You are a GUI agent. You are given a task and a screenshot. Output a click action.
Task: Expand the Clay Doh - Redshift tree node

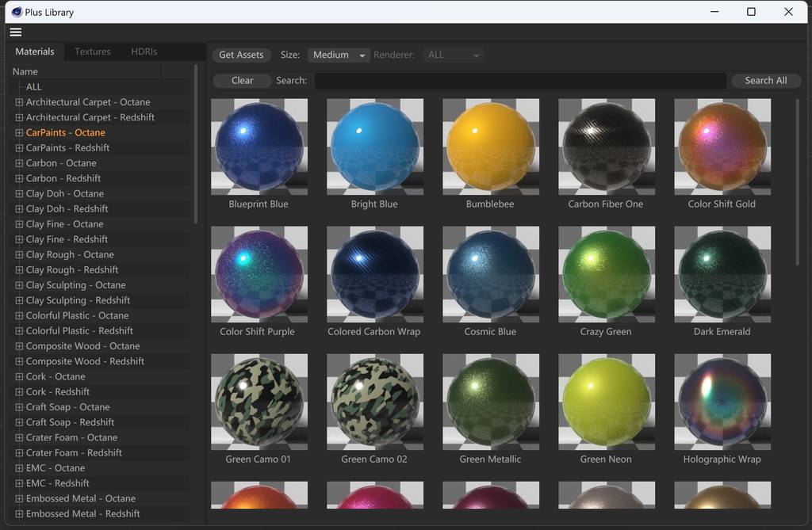pyautogui.click(x=20, y=209)
